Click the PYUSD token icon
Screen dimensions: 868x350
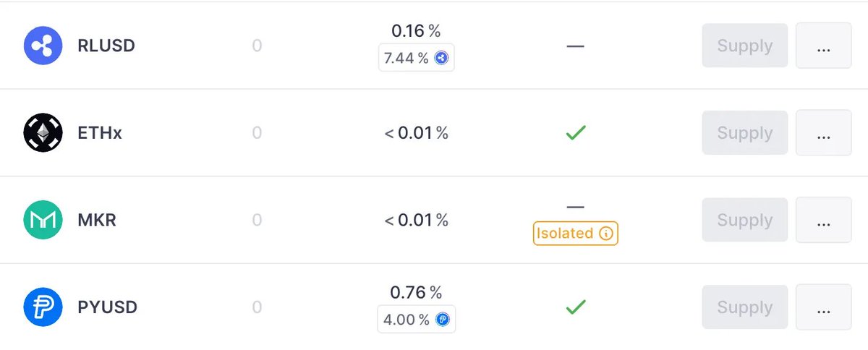tap(44, 307)
